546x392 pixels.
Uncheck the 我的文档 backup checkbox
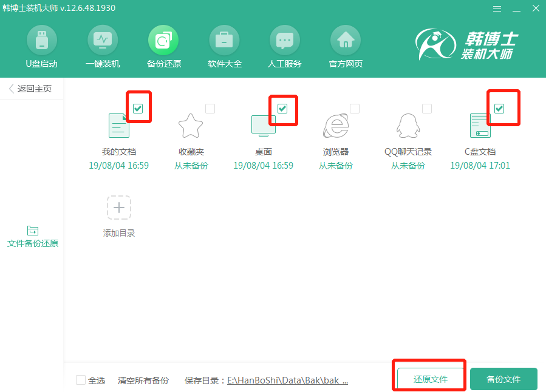138,108
